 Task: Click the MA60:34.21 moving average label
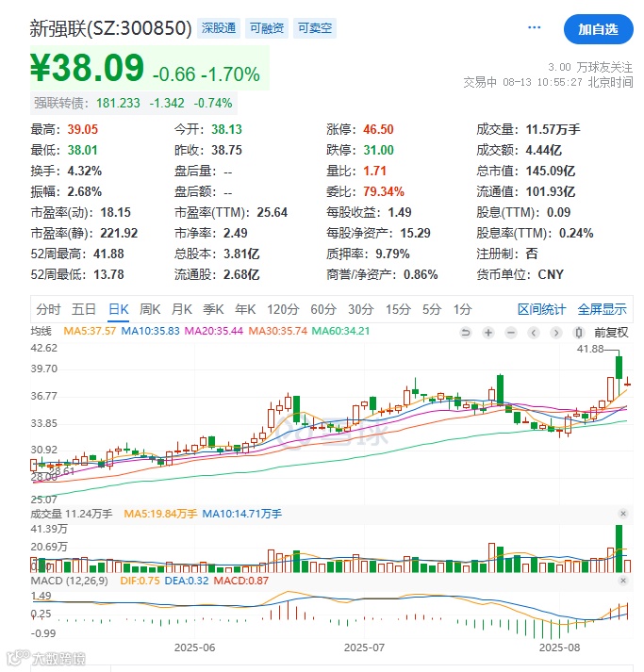click(x=340, y=331)
